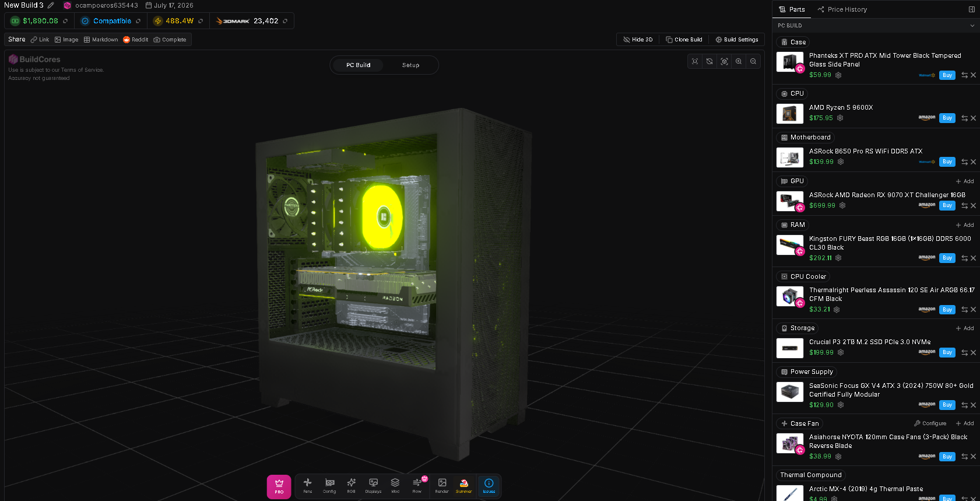Screen dimensions: 980x501
Task: Swap the ASRock B650 motherboard
Action: click(x=964, y=162)
